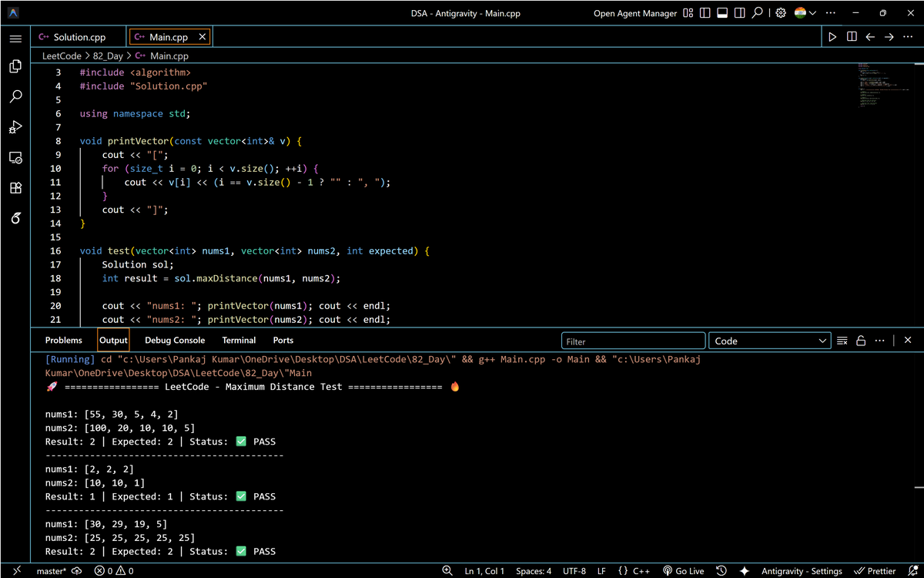Screen dimensions: 924x578
Task: Change end of line sequence LF
Action: 601,571
